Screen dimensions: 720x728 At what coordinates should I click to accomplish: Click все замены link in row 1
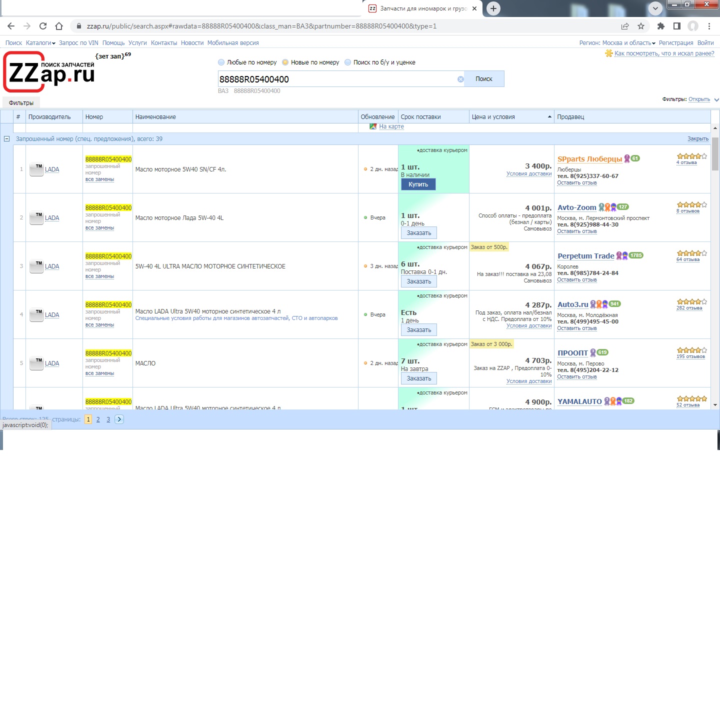(x=100, y=179)
